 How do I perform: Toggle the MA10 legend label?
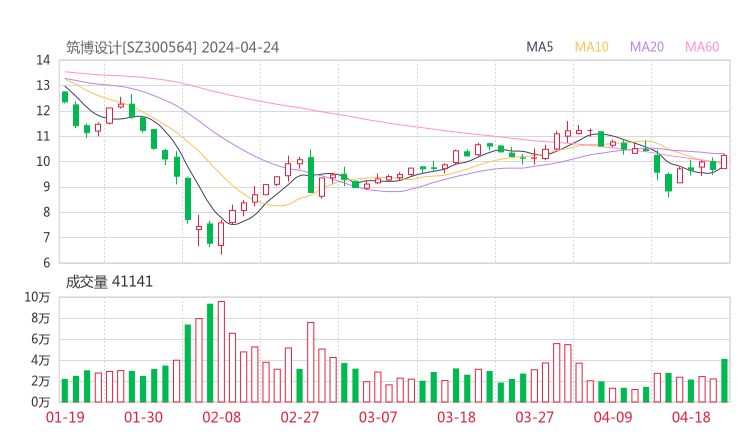pyautogui.click(x=591, y=47)
